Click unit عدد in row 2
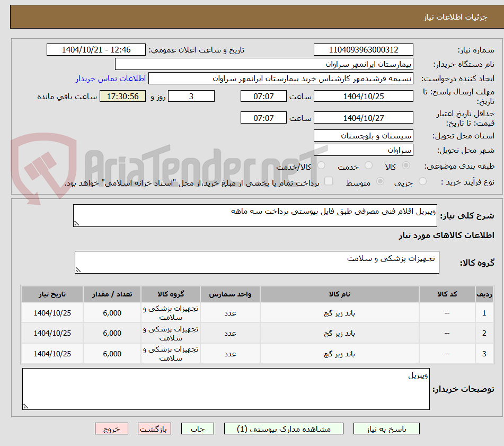Screen dimensions: 504x446 230,334
